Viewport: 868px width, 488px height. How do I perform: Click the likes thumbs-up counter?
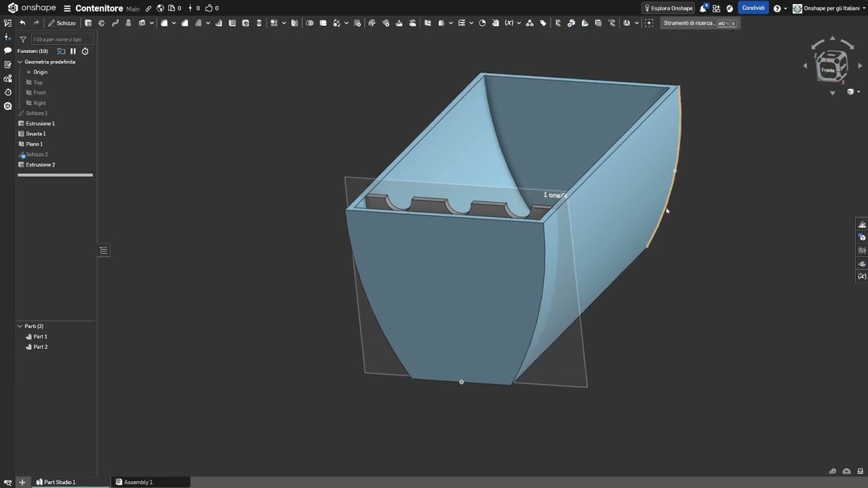[212, 8]
